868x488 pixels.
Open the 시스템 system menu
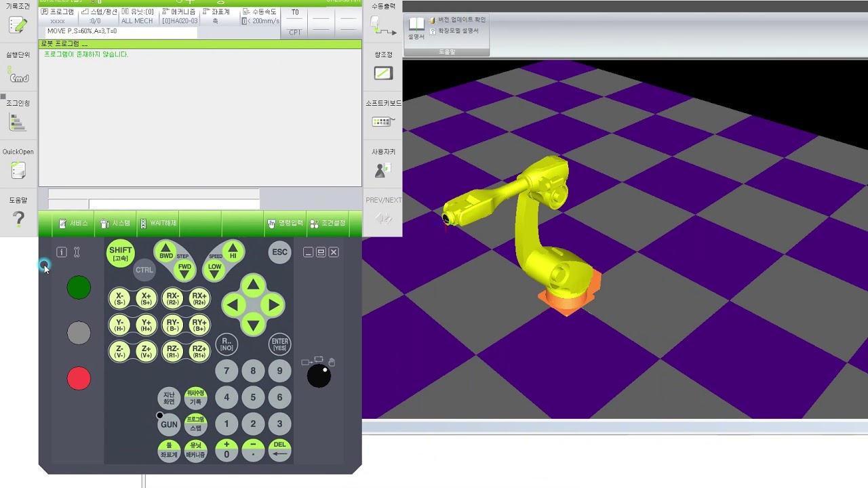pos(115,223)
